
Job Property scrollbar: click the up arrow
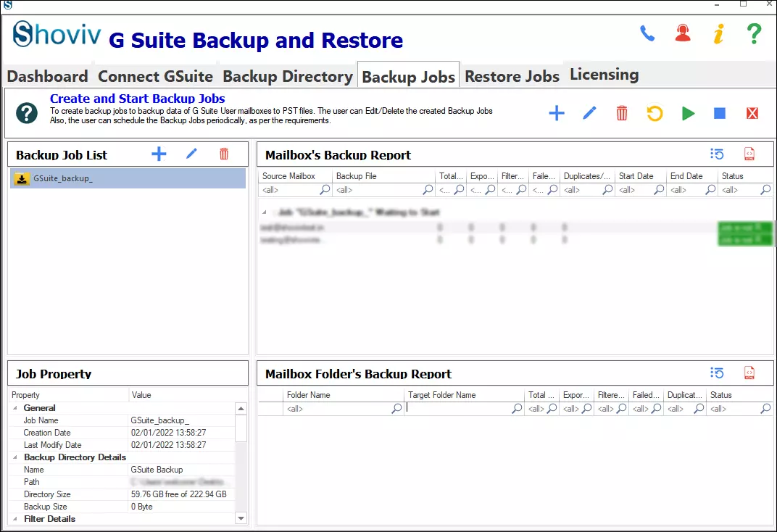(x=241, y=408)
